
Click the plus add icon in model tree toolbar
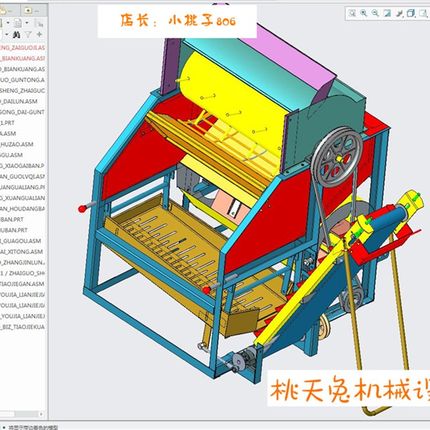point(39,34)
